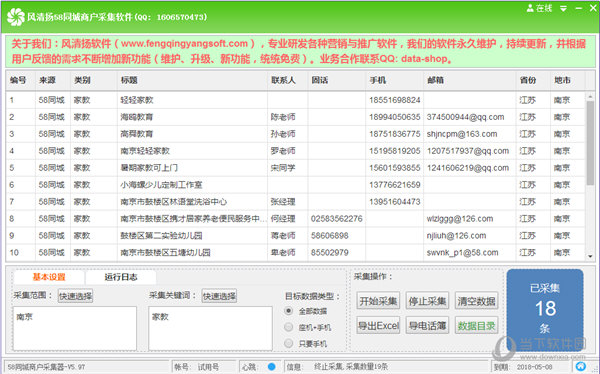Select row titled 轻轻家教

(x=295, y=100)
